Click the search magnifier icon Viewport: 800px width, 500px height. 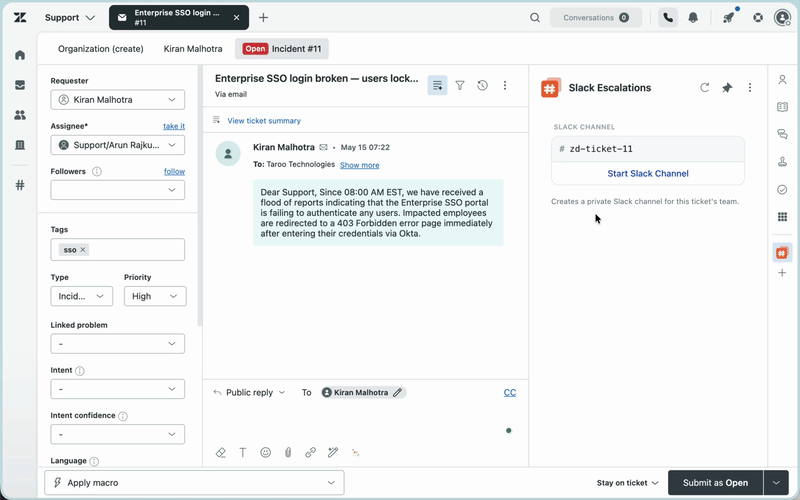(535, 18)
